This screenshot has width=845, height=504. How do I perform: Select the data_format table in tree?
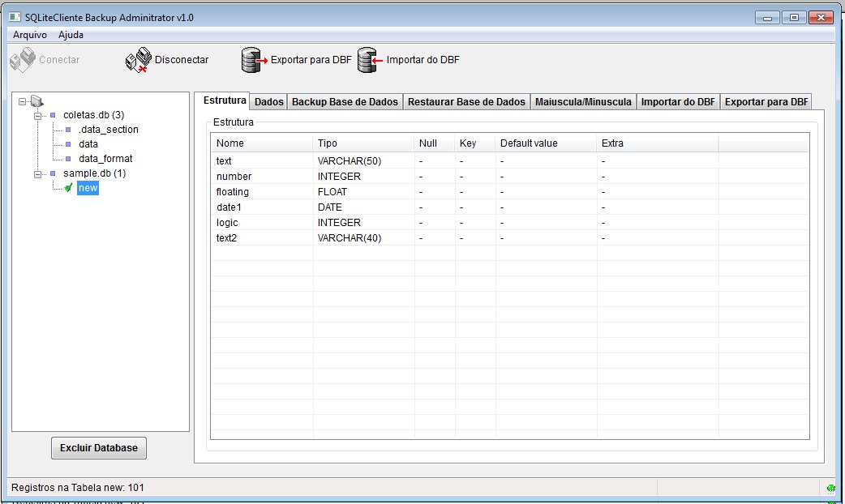coord(105,159)
